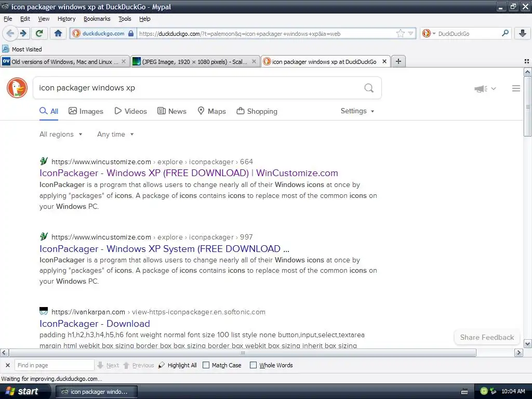Click the vertical scrollbar down arrow
Image resolution: width=532 pixels, height=399 pixels.
point(528,344)
